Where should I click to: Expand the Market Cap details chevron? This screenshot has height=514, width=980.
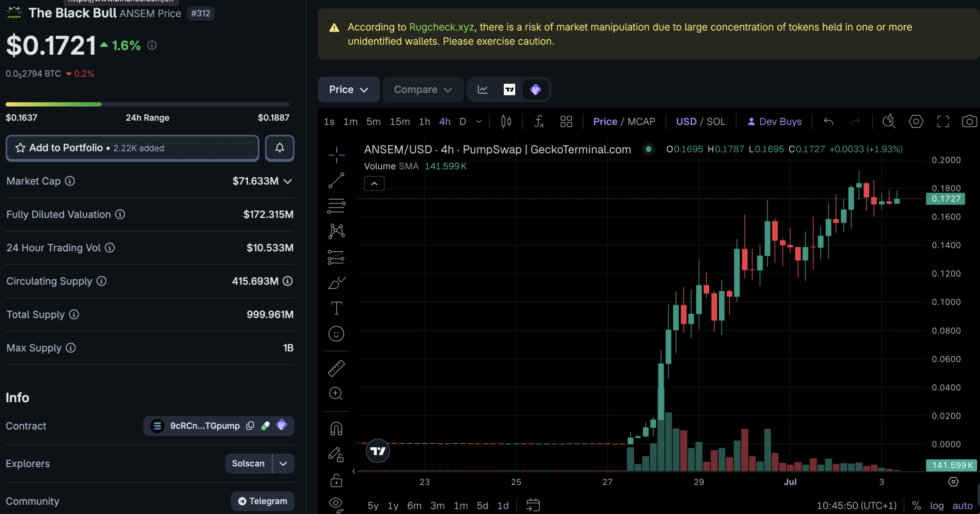click(x=287, y=181)
